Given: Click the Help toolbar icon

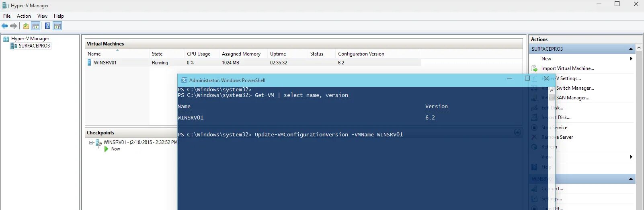Looking at the screenshot, I should pyautogui.click(x=47, y=26).
